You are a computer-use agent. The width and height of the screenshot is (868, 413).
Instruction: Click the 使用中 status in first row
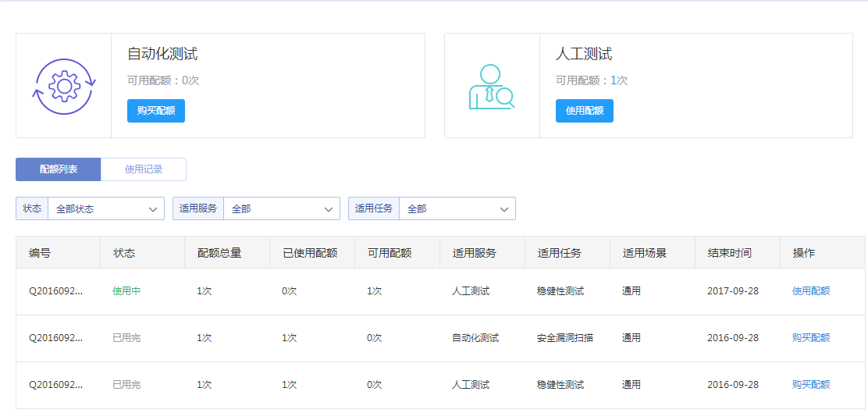pyautogui.click(x=126, y=291)
